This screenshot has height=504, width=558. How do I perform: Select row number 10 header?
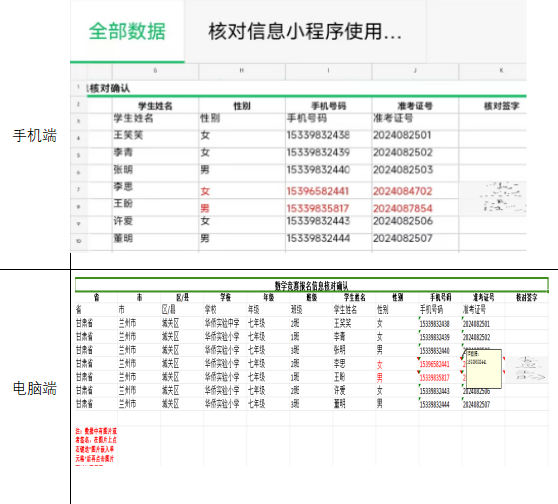[79, 241]
